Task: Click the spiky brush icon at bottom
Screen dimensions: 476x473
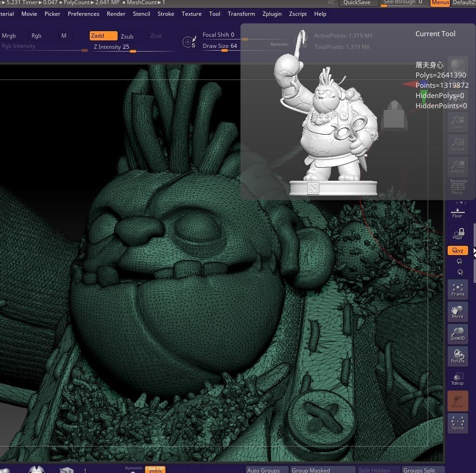Action: pyautogui.click(x=36, y=469)
